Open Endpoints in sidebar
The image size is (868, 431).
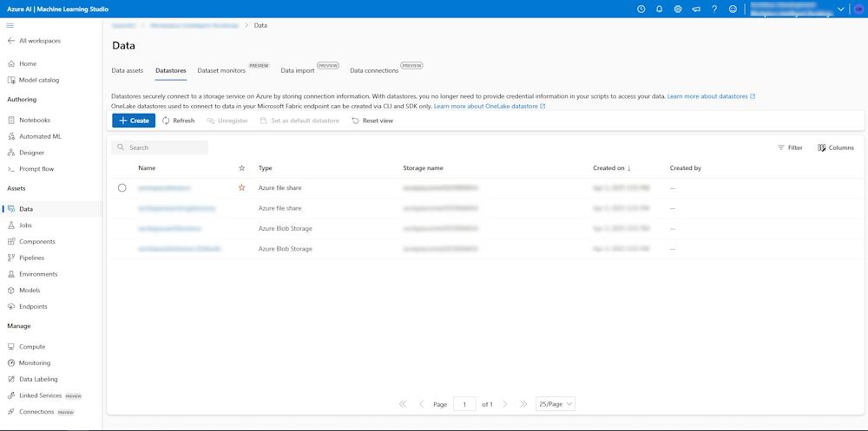(x=28, y=306)
